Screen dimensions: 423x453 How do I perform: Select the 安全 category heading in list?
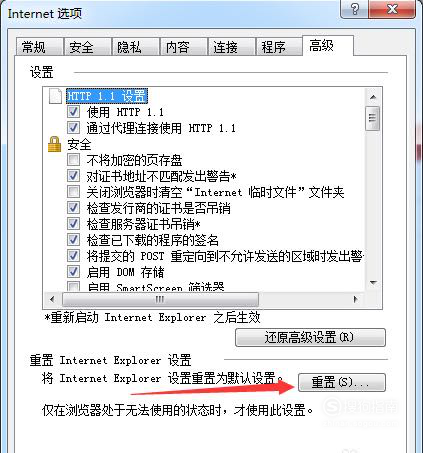pos(79,144)
